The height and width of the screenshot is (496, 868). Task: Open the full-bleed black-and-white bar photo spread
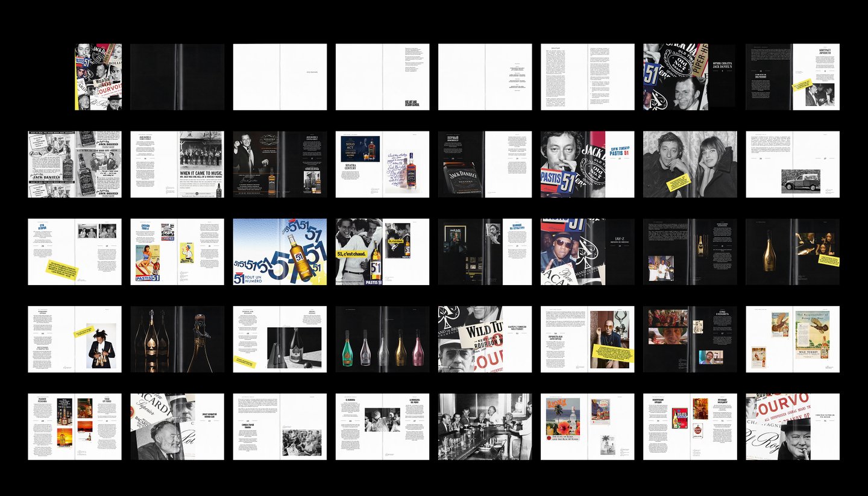tap(485, 427)
